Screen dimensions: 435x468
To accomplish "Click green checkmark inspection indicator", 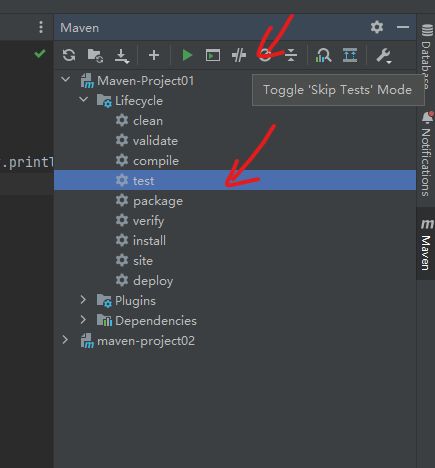I will 40,53.
